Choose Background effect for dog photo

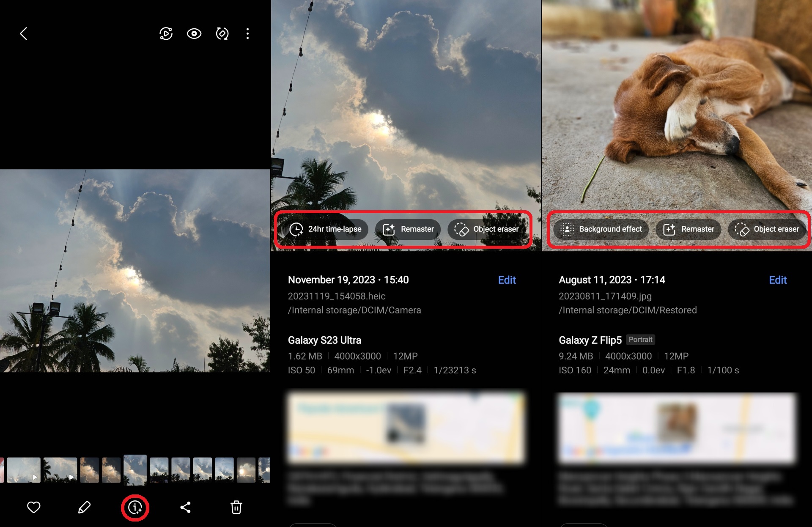point(601,229)
